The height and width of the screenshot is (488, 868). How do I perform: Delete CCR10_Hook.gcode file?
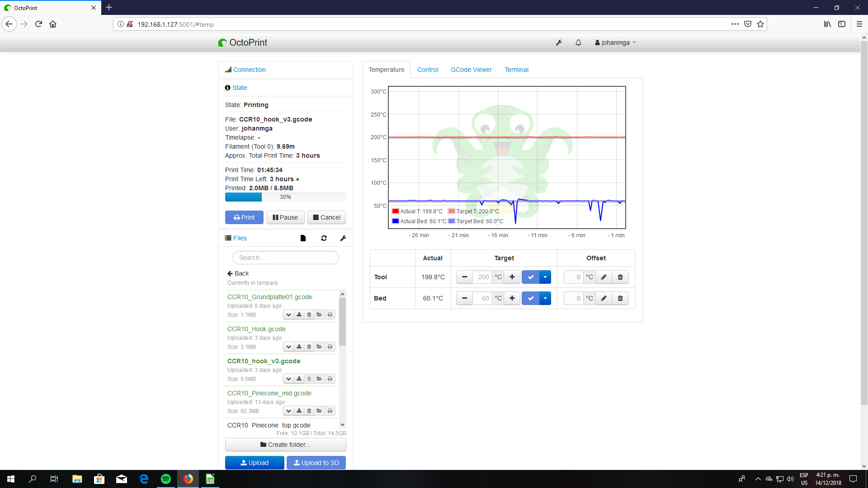pos(309,347)
